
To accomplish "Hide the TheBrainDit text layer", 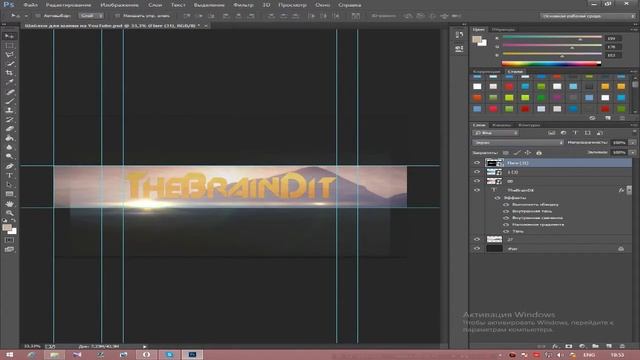I will click(x=477, y=190).
